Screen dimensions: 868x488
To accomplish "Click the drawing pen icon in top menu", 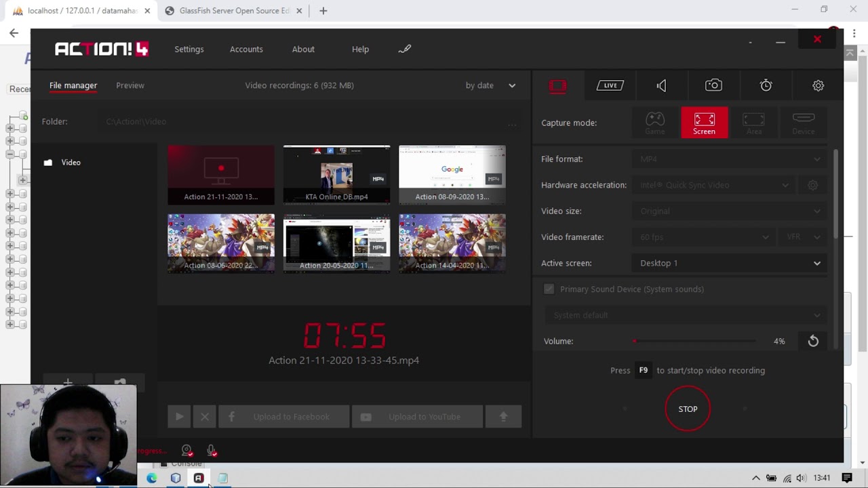I will pos(405,49).
